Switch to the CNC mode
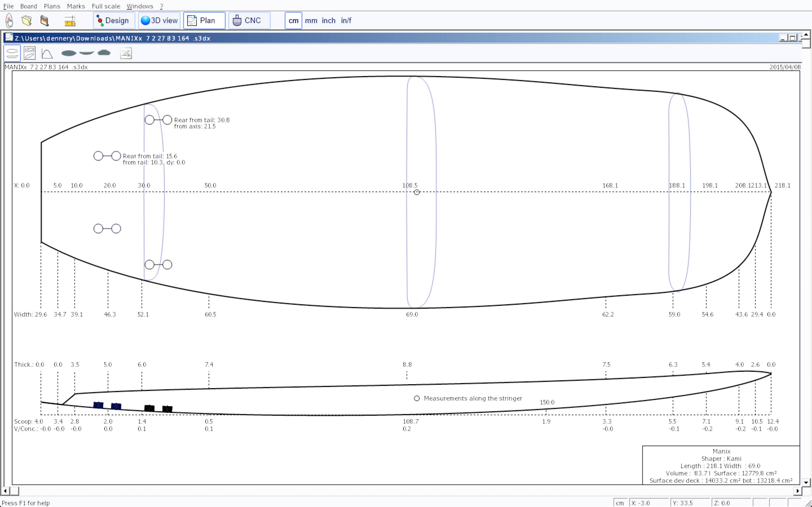 click(249, 21)
